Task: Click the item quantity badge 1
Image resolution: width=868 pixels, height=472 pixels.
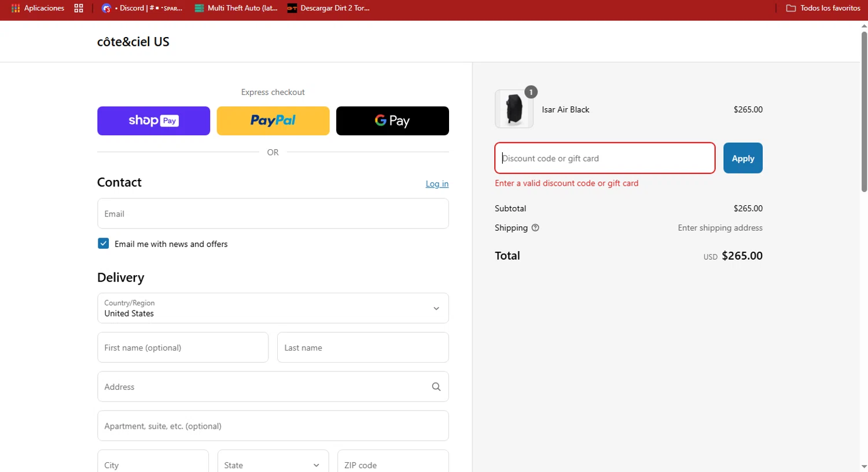Action: tap(531, 92)
